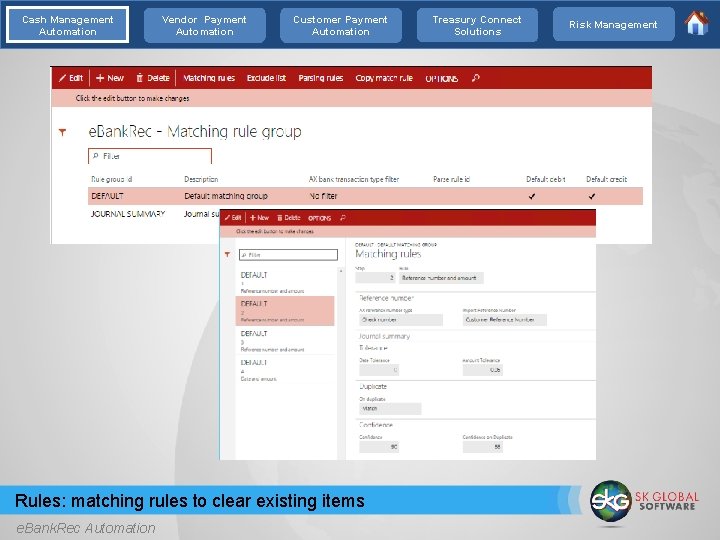
Task: Open the Import reference number field
Action: (x=505, y=320)
